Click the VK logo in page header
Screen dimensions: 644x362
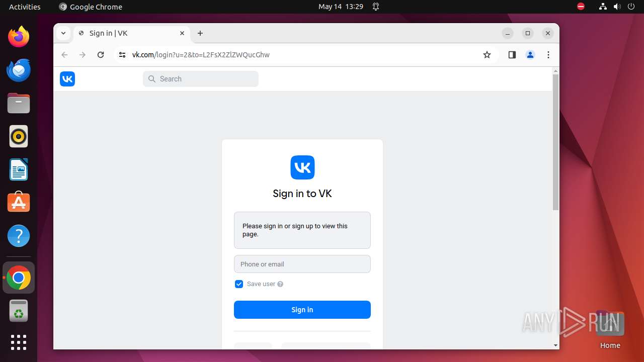67,79
